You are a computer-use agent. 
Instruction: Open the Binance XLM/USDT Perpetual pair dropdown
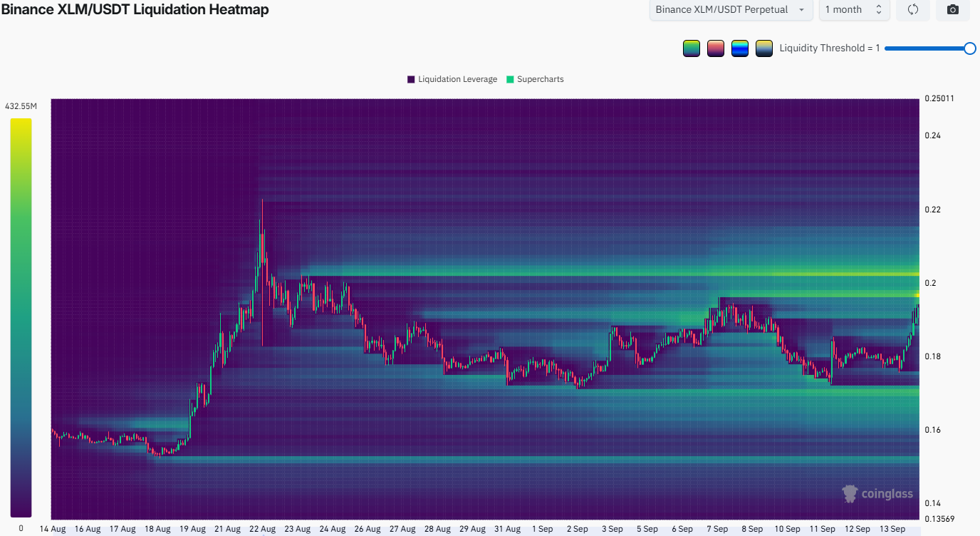pyautogui.click(x=731, y=10)
